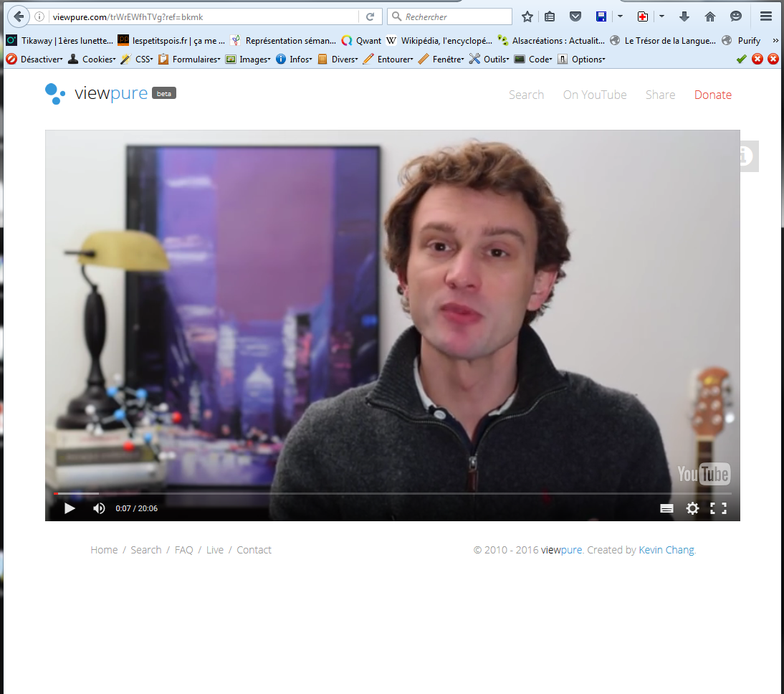This screenshot has height=694, width=784.
Task: Open Share header link
Action: [660, 95]
